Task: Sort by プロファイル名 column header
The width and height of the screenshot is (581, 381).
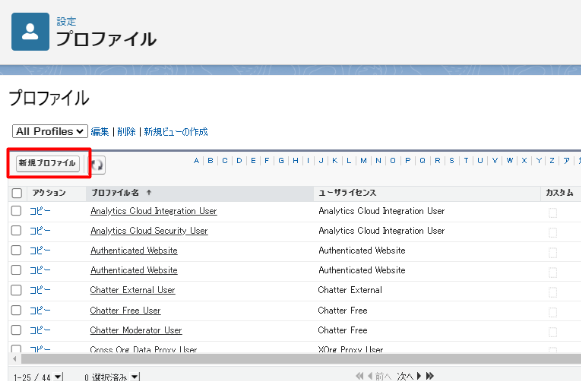Action: point(115,193)
